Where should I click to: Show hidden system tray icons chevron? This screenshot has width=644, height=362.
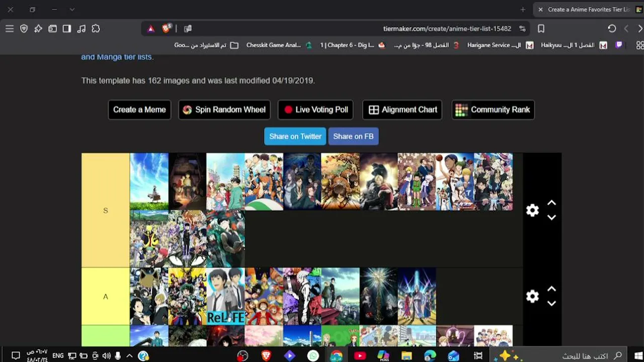pos(129,356)
